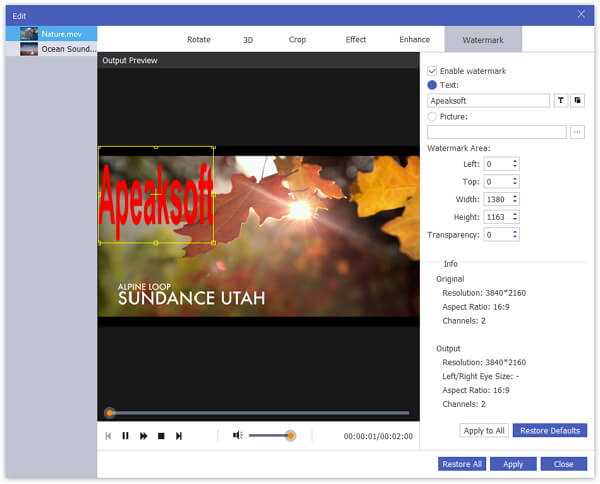
Task: Increase the Left value with up arrow
Action: [x=515, y=161]
